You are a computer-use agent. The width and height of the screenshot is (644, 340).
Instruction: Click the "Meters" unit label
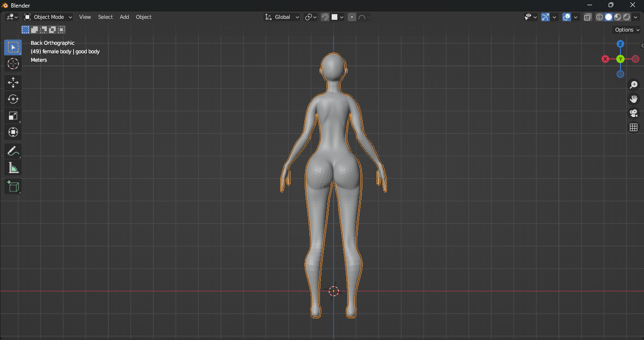(x=39, y=60)
